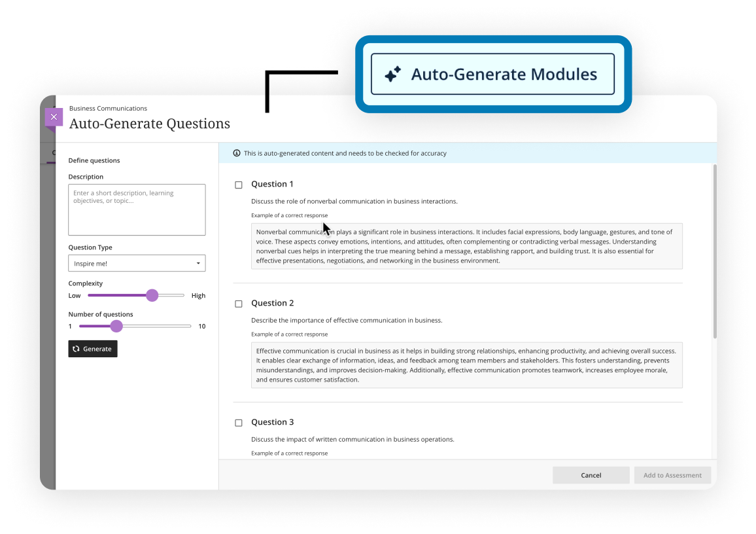Click the question list vertical scrollbar
Viewport: 756px width, 534px height.
point(713,249)
